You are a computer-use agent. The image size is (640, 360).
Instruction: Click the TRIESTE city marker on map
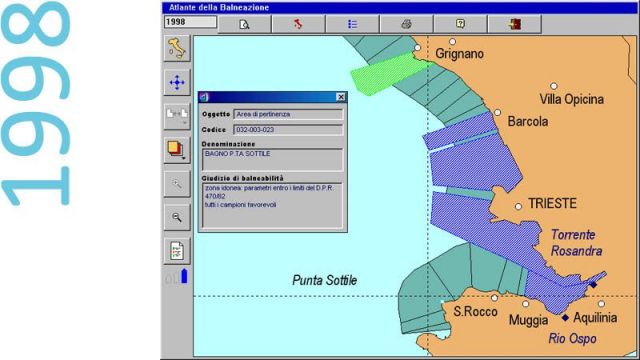click(518, 207)
